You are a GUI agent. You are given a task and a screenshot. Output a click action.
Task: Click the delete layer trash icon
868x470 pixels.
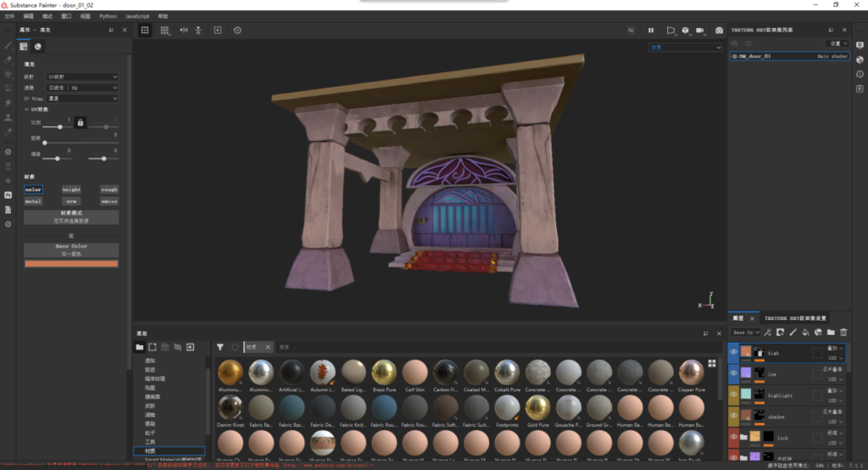click(843, 333)
